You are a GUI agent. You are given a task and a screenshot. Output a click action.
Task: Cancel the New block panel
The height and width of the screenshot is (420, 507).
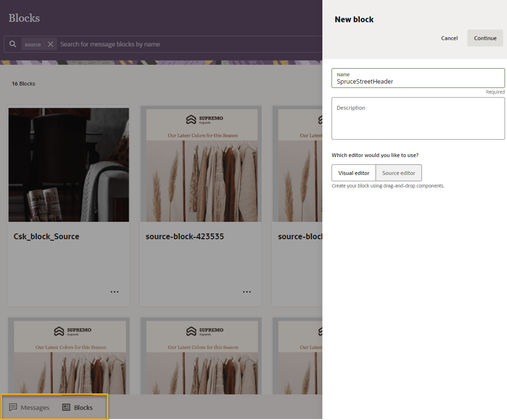449,38
